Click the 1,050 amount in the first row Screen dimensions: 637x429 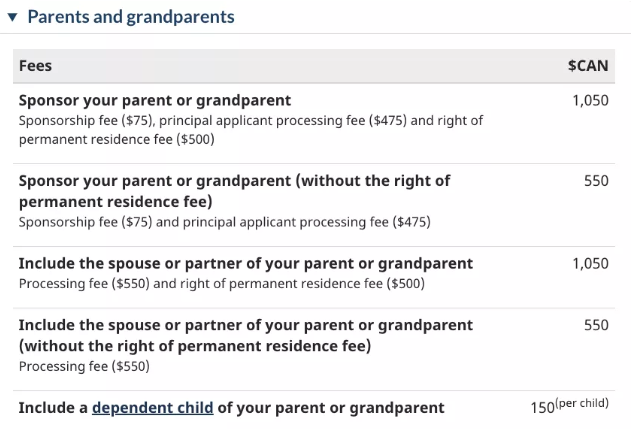[x=590, y=100]
